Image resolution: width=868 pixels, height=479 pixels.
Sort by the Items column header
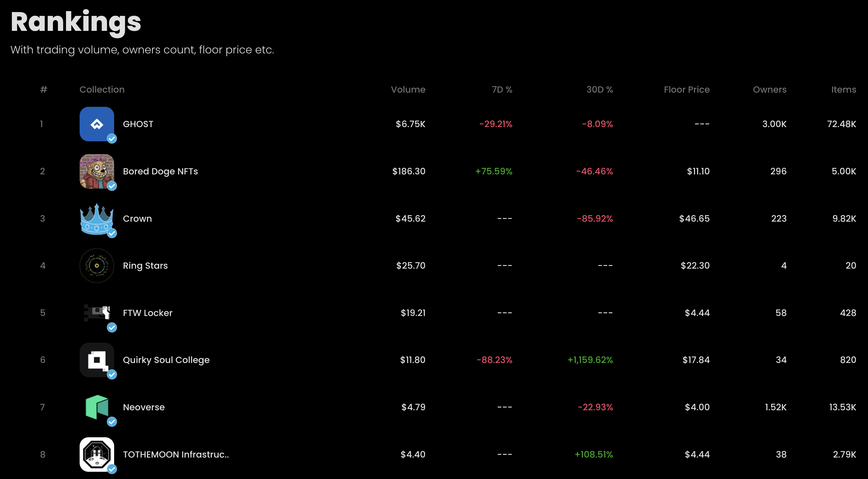tap(844, 90)
